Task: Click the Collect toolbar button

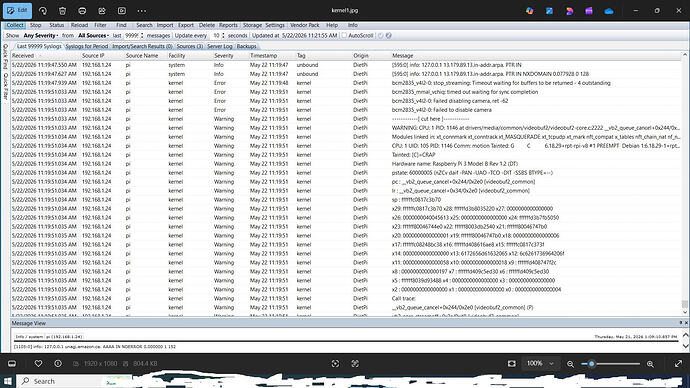Action: click(15, 26)
